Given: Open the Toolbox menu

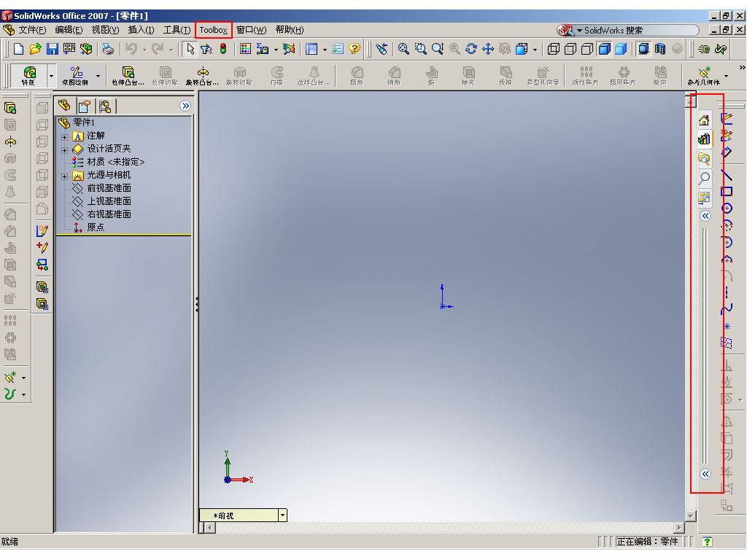Looking at the screenshot, I should [213, 30].
